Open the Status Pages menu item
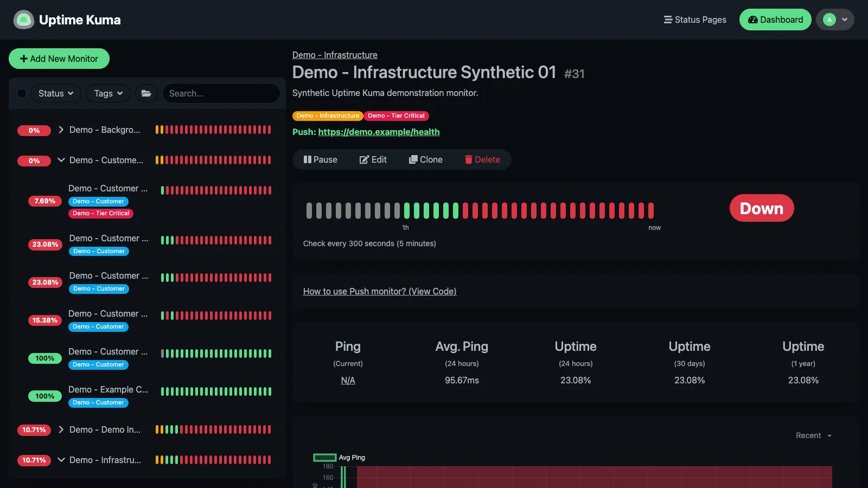868x488 pixels. point(695,20)
